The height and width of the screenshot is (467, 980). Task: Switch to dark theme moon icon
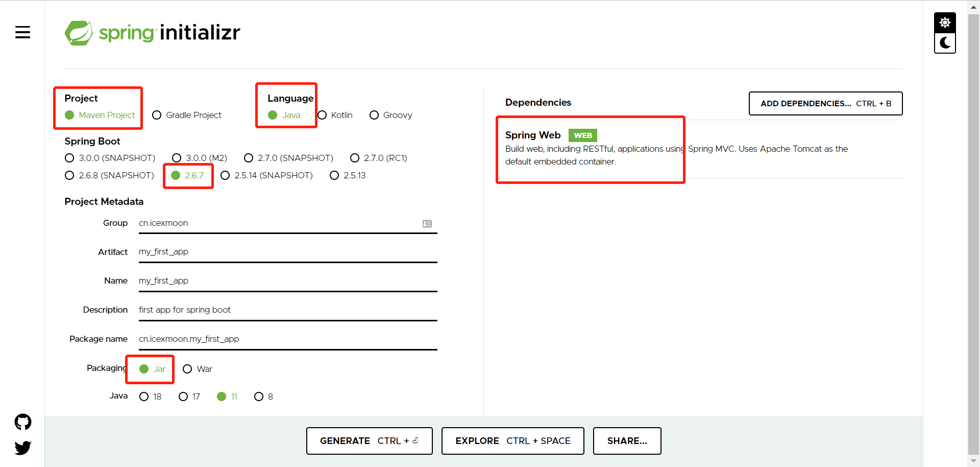945,43
